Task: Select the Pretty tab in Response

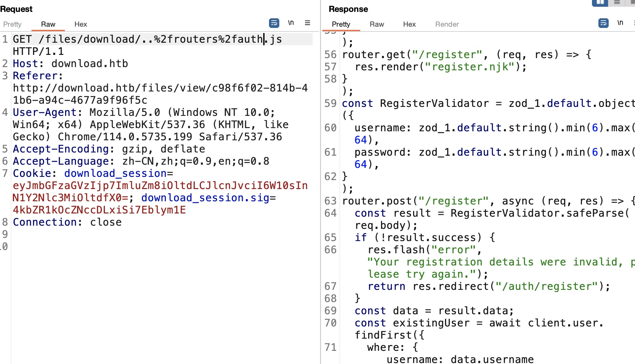Action: click(341, 24)
